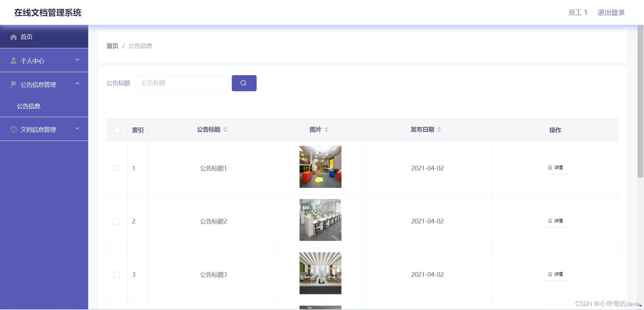The image size is (644, 310).
Task: Open the 文档信息管理 sidebar menu
Action: tap(44, 129)
